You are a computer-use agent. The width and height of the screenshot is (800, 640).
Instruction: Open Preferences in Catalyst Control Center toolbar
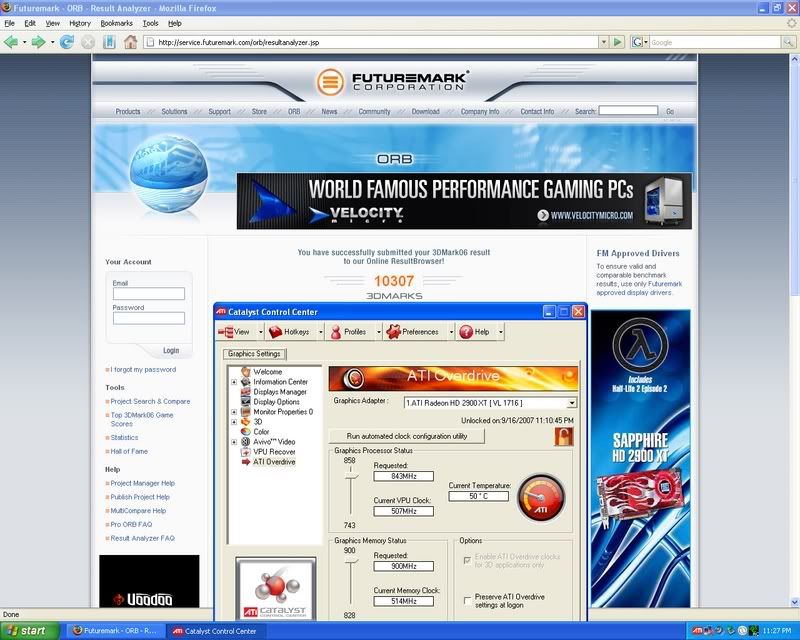[413, 332]
